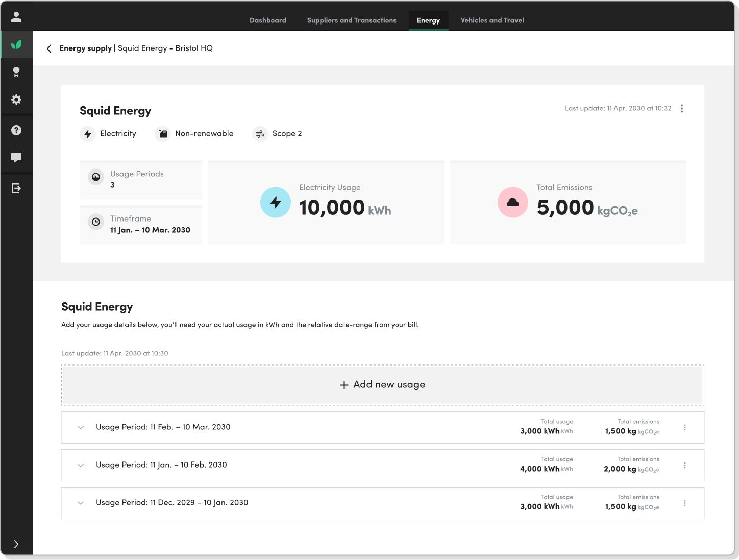Click the pink Total Emissions cloud icon

click(513, 203)
